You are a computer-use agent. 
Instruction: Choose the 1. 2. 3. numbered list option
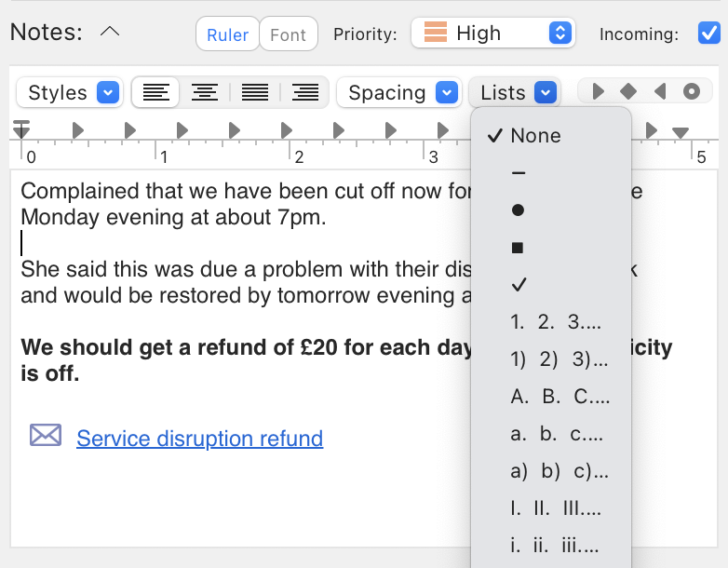click(x=556, y=322)
